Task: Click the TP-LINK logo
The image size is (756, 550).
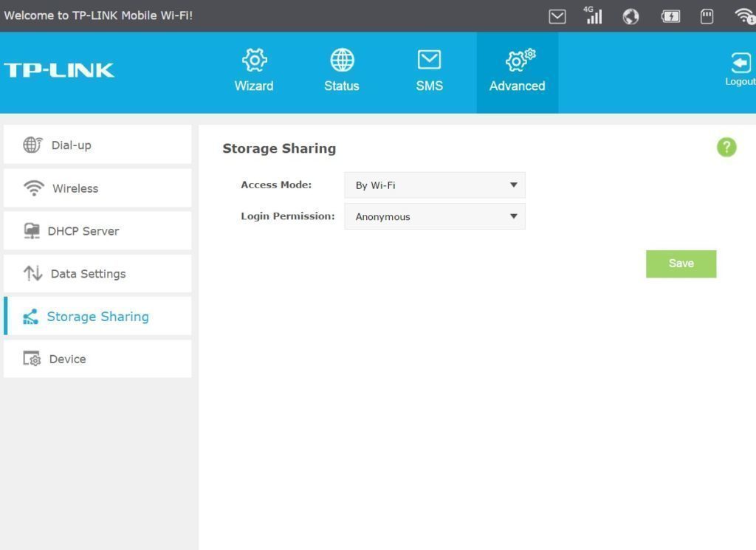Action: tap(59, 70)
